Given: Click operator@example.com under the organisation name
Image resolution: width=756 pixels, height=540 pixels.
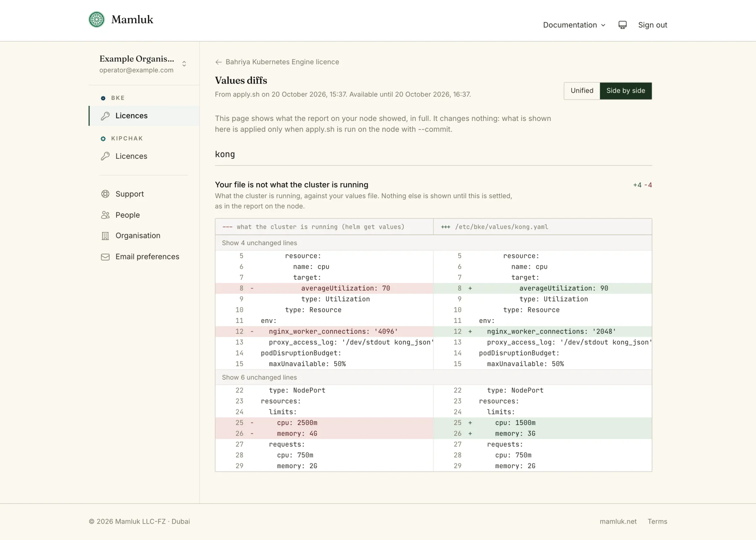Looking at the screenshot, I should (136, 70).
